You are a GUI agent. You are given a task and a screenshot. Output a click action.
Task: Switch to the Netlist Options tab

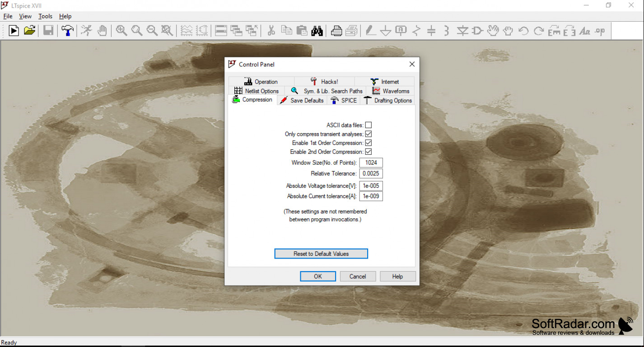pos(257,91)
